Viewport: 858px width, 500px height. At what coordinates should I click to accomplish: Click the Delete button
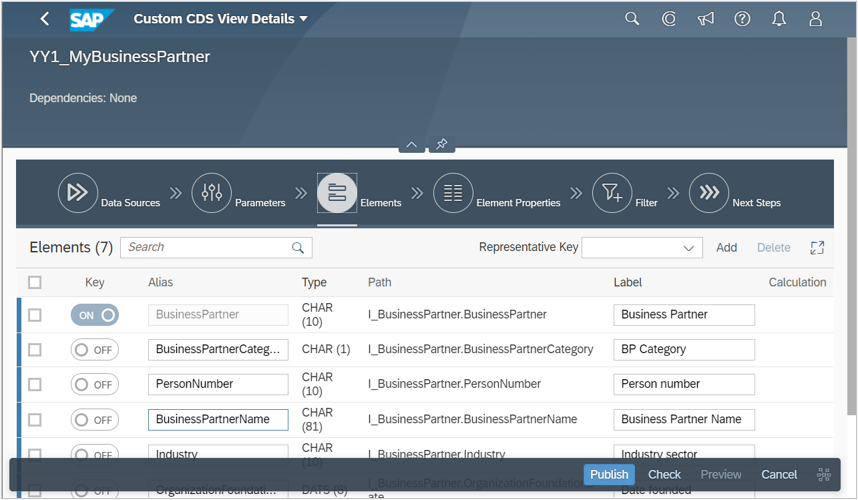pos(773,248)
